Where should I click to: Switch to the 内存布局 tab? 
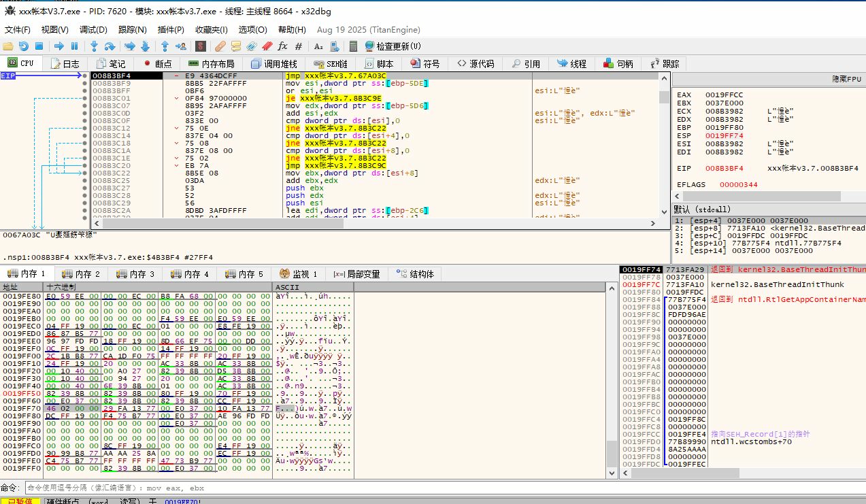click(211, 63)
